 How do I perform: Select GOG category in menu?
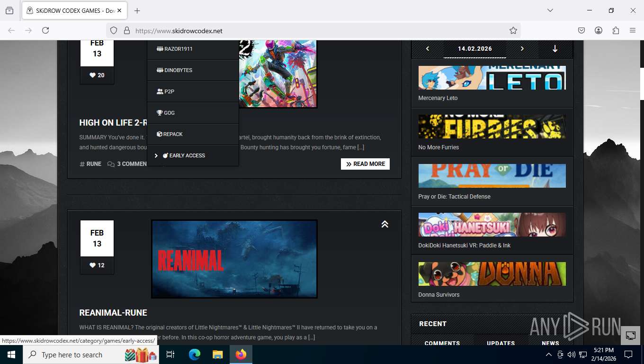(x=193, y=113)
